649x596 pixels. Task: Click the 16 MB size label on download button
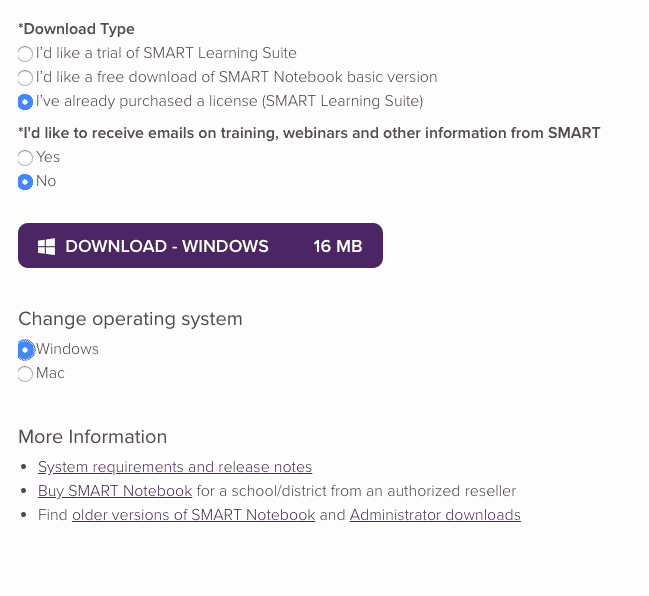click(338, 246)
